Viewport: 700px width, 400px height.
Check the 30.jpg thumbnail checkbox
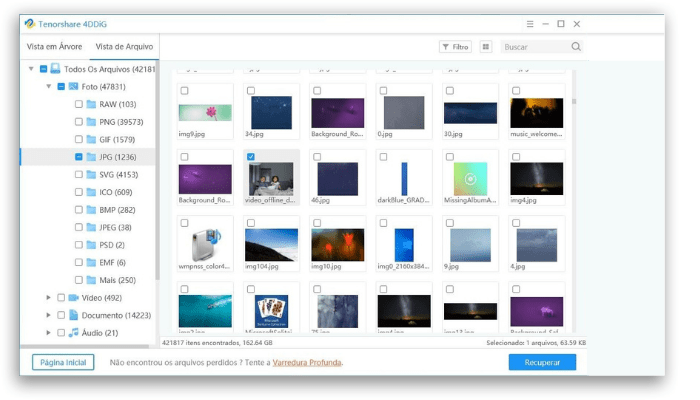pyautogui.click(x=450, y=91)
